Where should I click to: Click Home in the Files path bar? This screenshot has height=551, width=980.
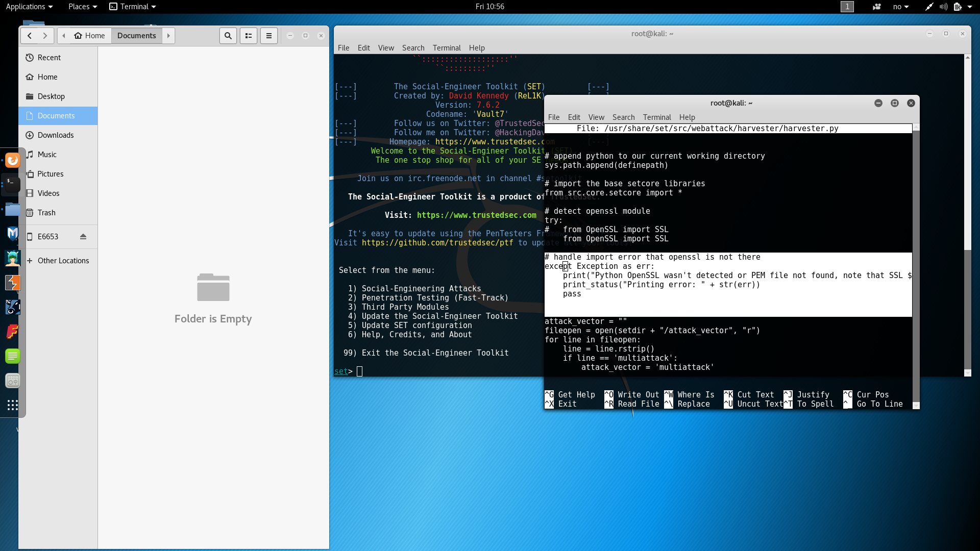click(x=90, y=36)
